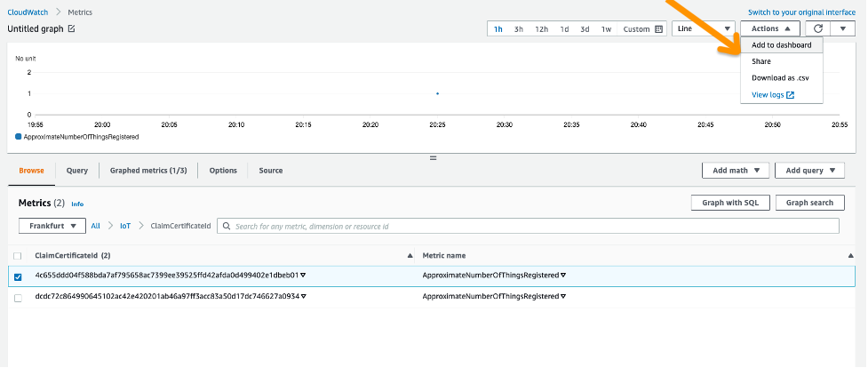The image size is (868, 368).
Task: Check the dcdc72c864990 metric row checkbox
Action: [x=18, y=298]
